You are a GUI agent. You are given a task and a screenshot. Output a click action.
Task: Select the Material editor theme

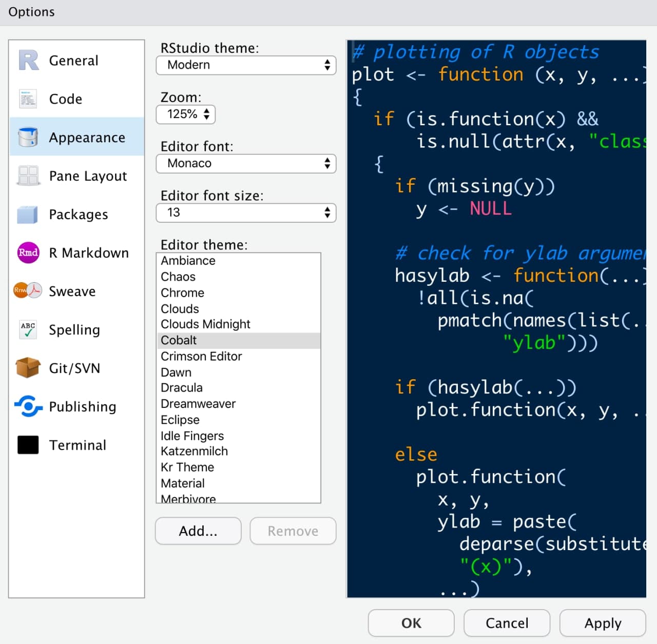pyautogui.click(x=239, y=483)
